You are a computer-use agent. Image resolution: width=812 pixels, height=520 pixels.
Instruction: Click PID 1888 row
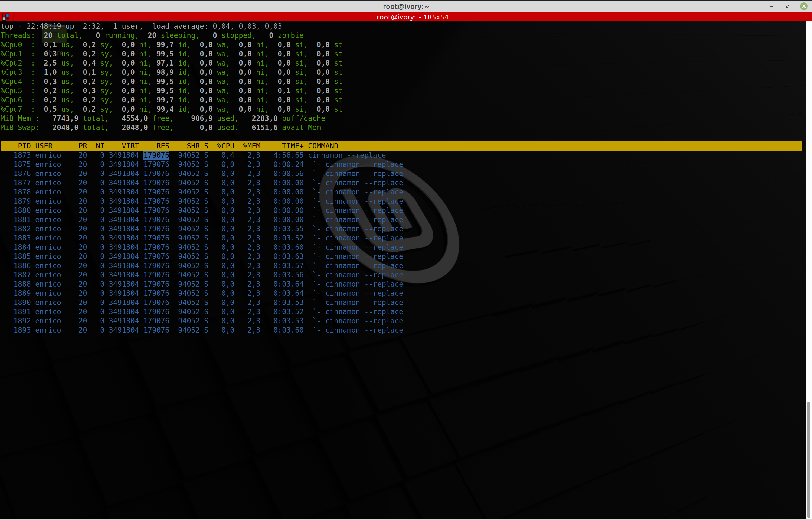pos(208,284)
